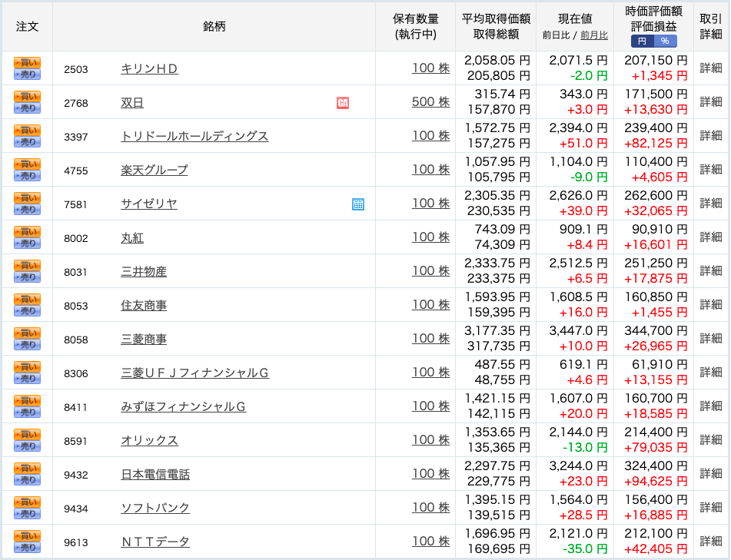Open the 三菱UFJフィナンシャルG stock link
The width and height of the screenshot is (731, 560).
pos(195,373)
